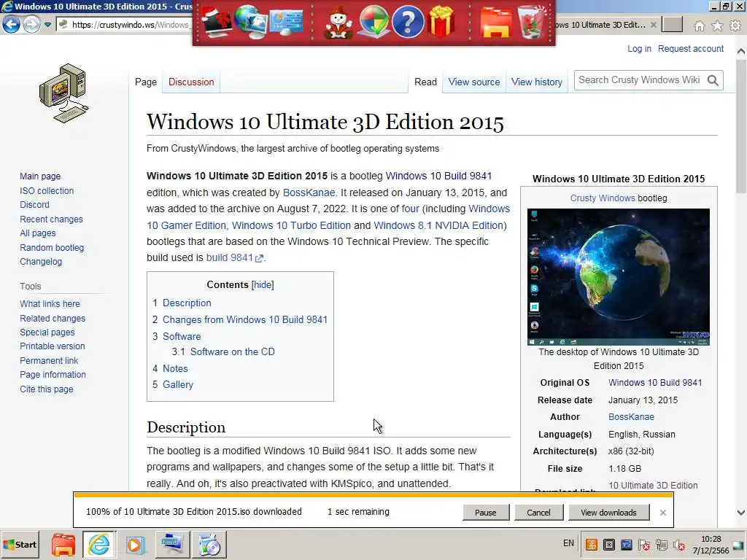Image resolution: width=747 pixels, height=560 pixels.
Task: Switch to the Page tab
Action: tap(146, 82)
